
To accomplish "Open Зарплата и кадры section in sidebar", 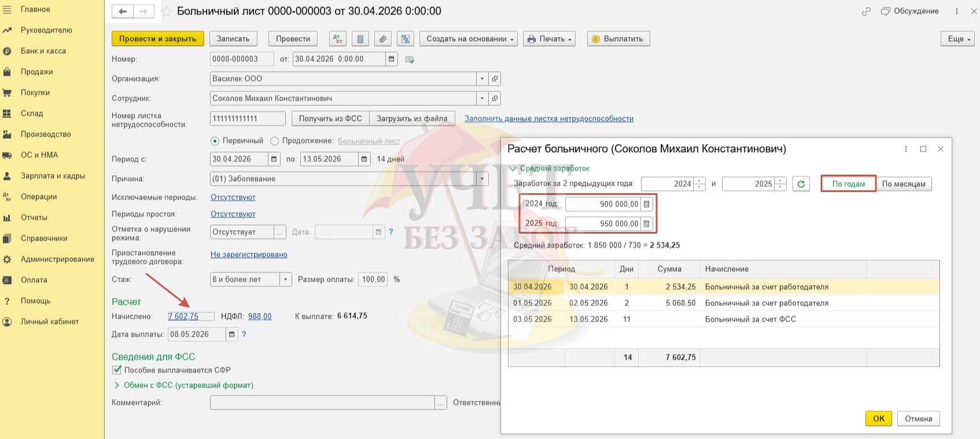I will (53, 176).
